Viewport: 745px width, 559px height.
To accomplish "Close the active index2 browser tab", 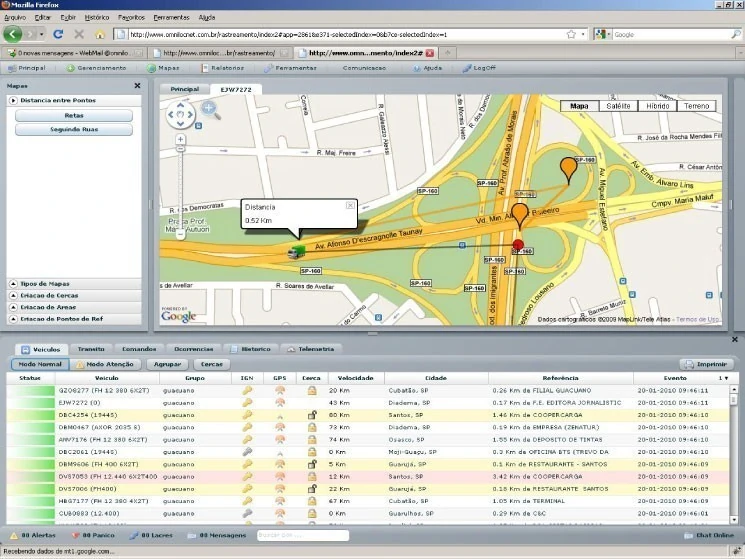I will (x=430, y=53).
